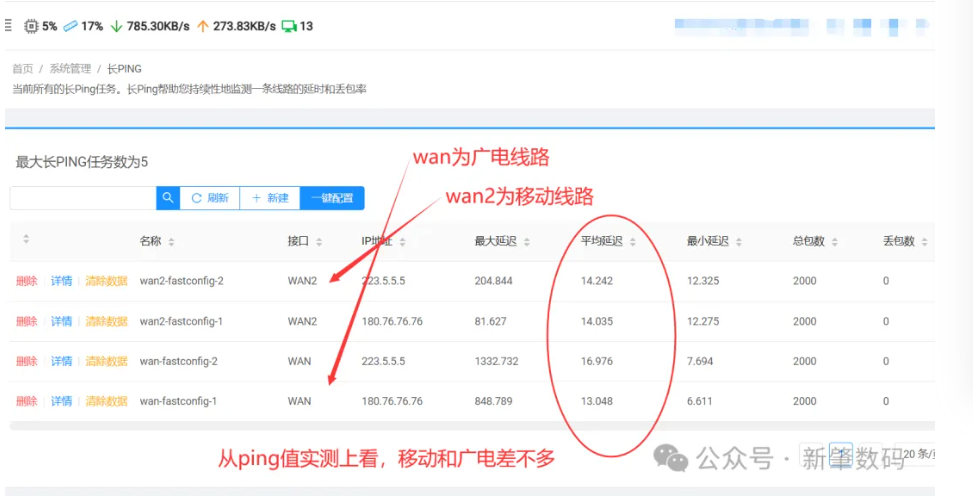Delete the wan-fastconfig-1 task
Screen dimensions: 973x504
pyautogui.click(x=27, y=402)
